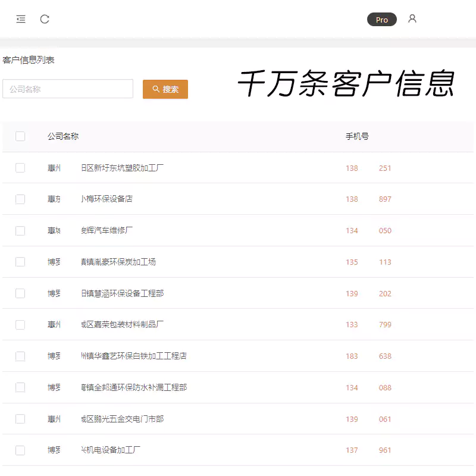This screenshot has height=476, width=476.
Task: Select the 小梅环保设备店 row checkbox
Action: coord(20,199)
